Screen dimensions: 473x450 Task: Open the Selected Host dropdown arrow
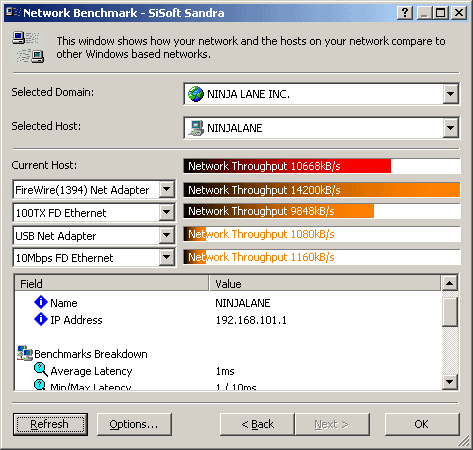tap(450, 128)
